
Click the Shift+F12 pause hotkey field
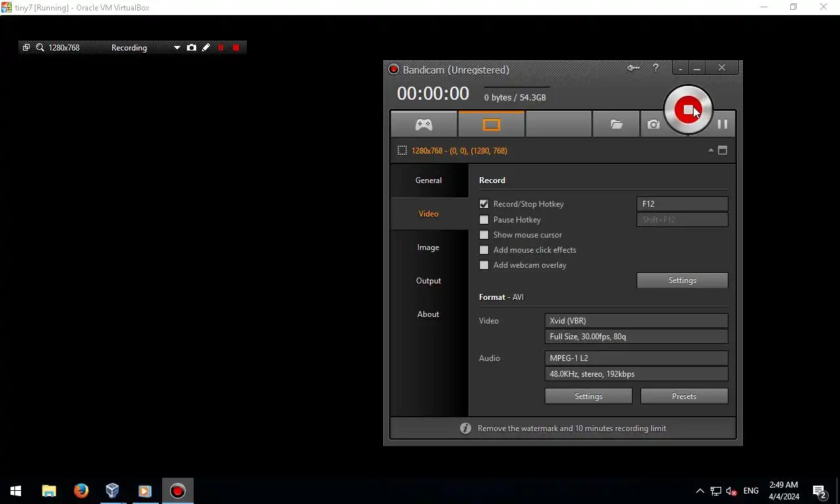[x=682, y=220]
